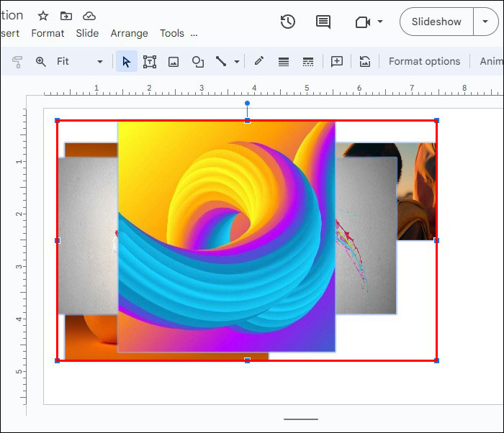
Task: Open the Arrange menu
Action: pyautogui.click(x=129, y=33)
